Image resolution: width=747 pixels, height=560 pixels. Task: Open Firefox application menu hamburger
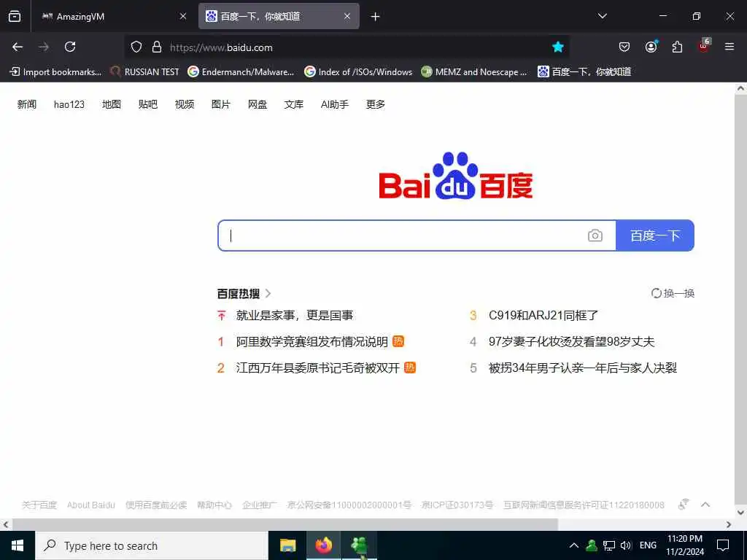click(729, 47)
